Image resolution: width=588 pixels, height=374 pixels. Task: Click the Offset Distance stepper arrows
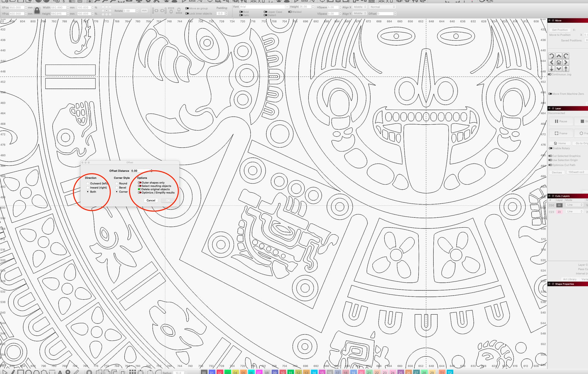click(151, 171)
